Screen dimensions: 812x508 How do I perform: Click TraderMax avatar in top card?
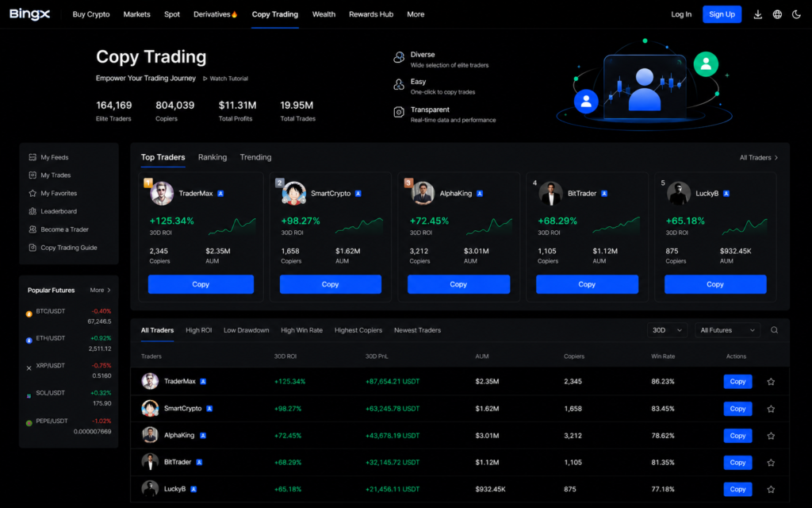coord(162,194)
